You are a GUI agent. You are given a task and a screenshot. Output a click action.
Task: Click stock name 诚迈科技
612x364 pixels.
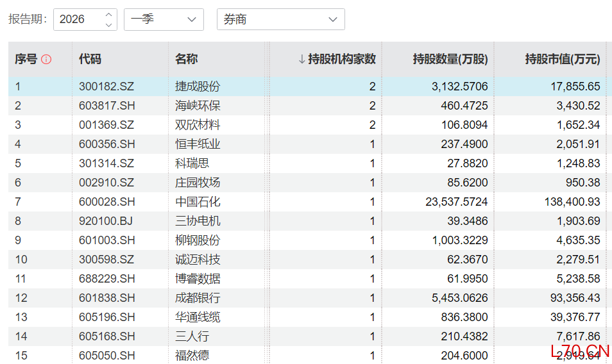pyautogui.click(x=198, y=260)
